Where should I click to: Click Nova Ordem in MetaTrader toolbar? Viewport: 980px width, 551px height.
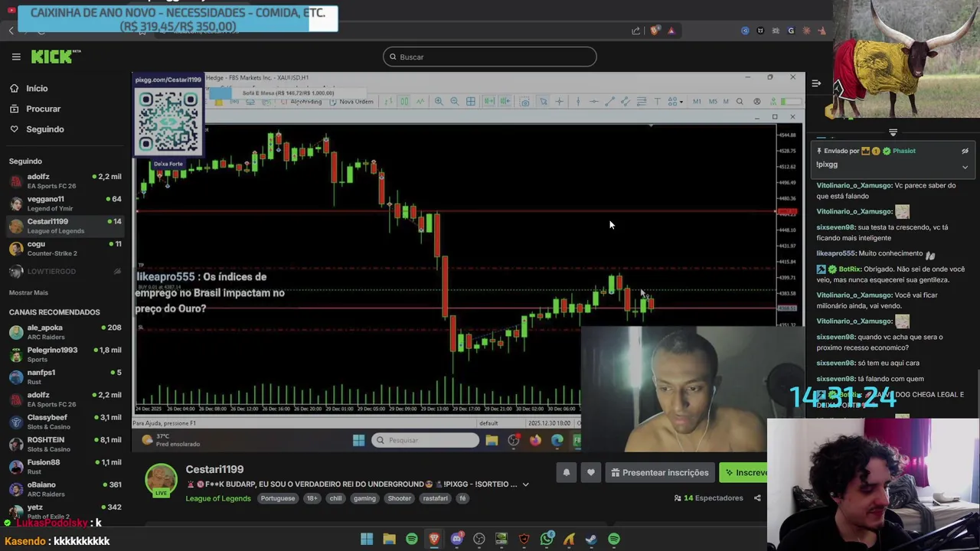point(353,102)
